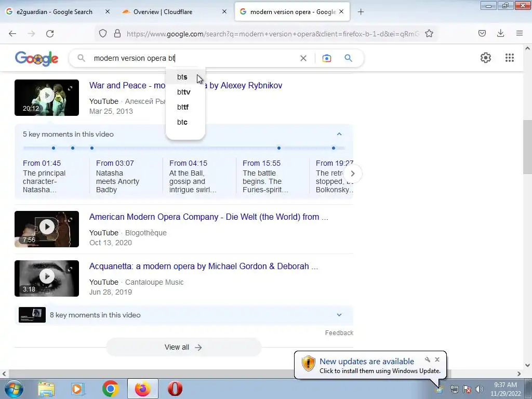Click the last timeline dot in key moments
532x399 pixels.
(x=334, y=148)
